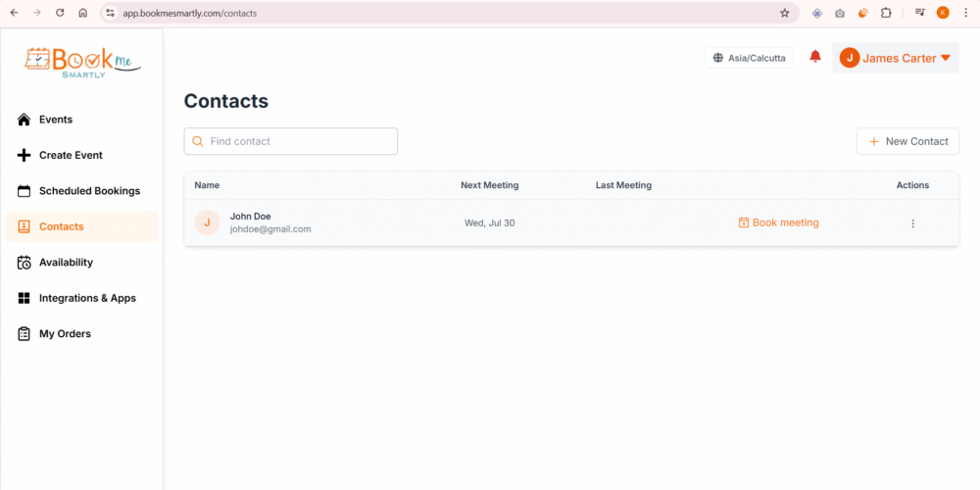
Task: Expand the James Carter account dropdown
Action: 896,58
